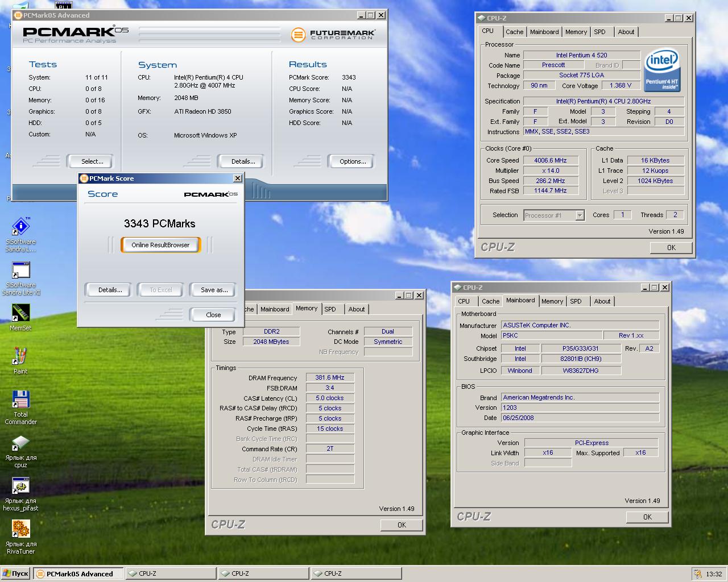Close the PCMark Score dialog with X
This screenshot has height=582, width=728.
click(237, 178)
